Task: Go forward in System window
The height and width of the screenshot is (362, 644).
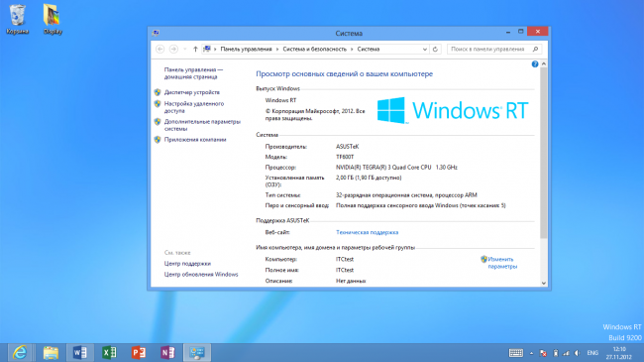Action: [x=173, y=49]
